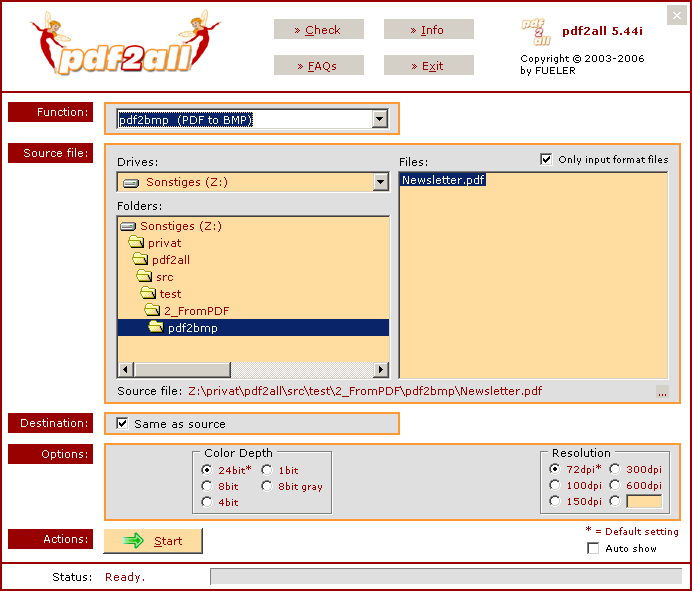Choose 72dpi resolution
This screenshot has width=692, height=591.
[555, 469]
